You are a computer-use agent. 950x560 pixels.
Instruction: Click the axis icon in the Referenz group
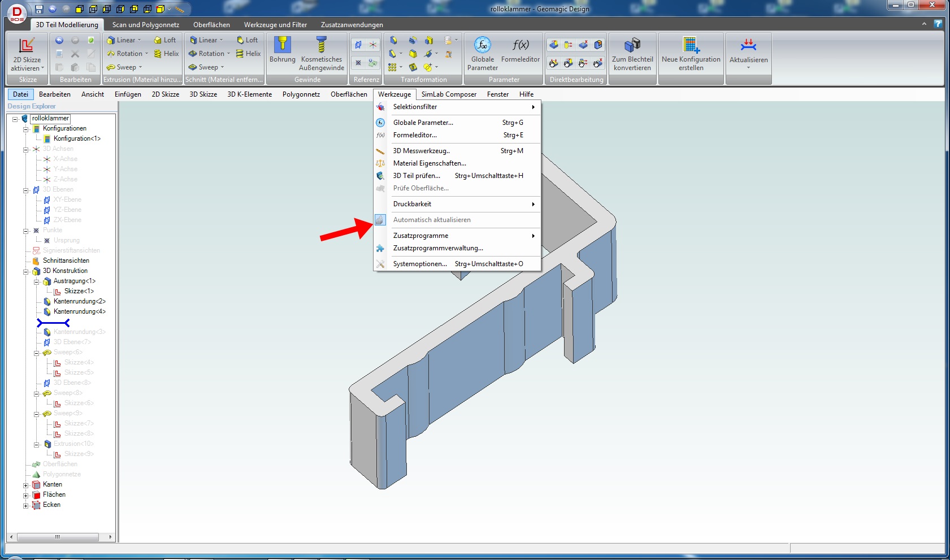373,45
